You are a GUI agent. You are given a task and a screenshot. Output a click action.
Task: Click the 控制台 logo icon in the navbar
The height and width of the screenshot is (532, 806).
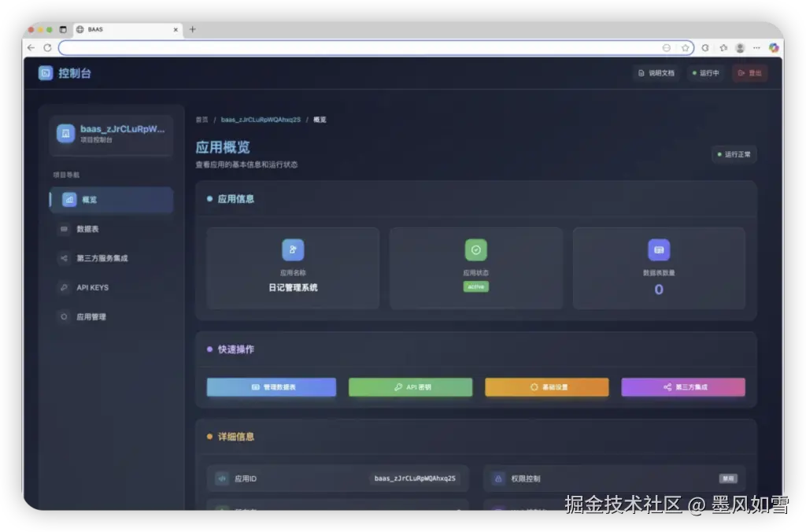pos(45,72)
